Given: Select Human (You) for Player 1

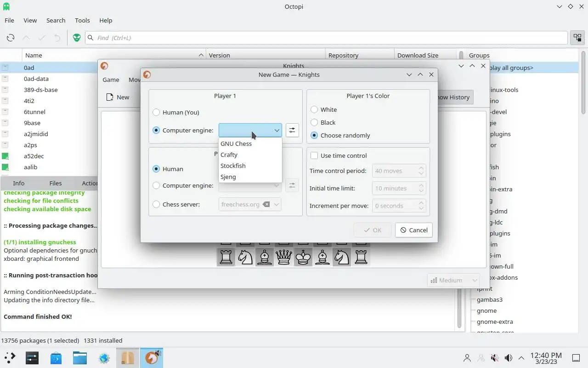Looking at the screenshot, I should click(176, 112).
